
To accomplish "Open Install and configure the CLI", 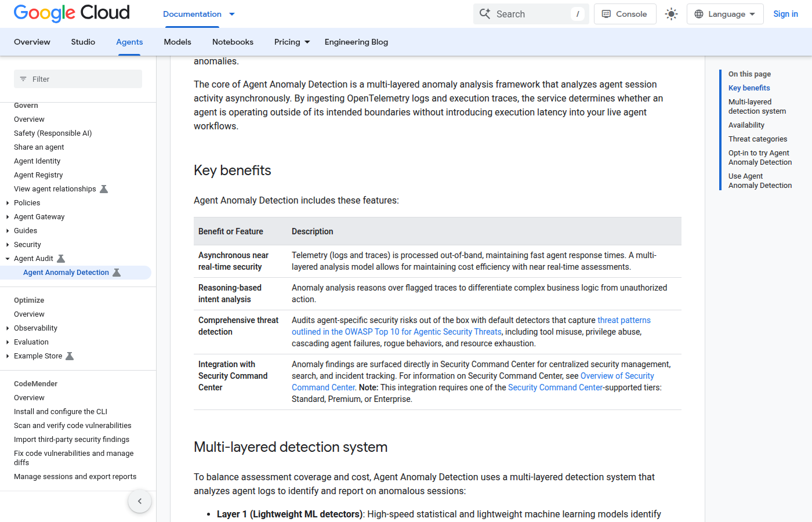I will [x=60, y=412].
